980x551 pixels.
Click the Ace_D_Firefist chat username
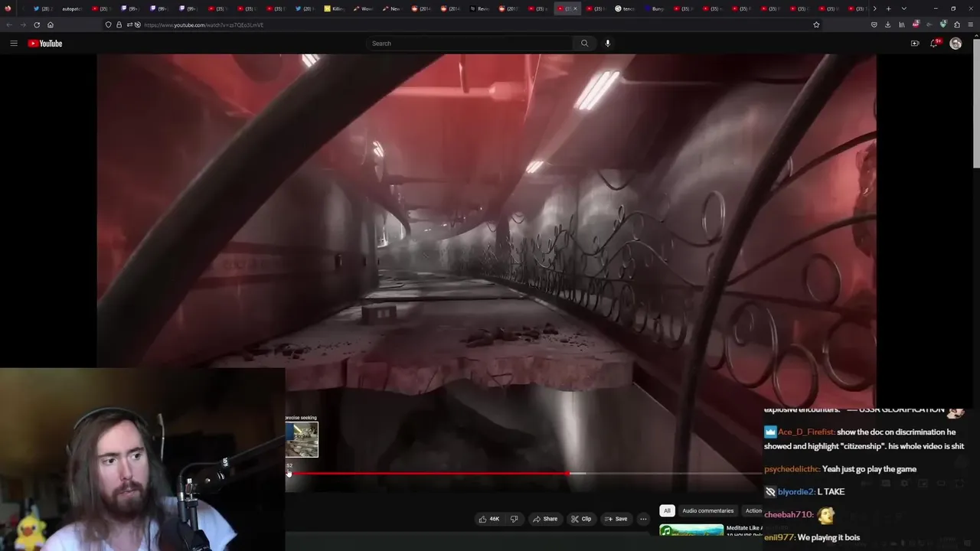806,432
